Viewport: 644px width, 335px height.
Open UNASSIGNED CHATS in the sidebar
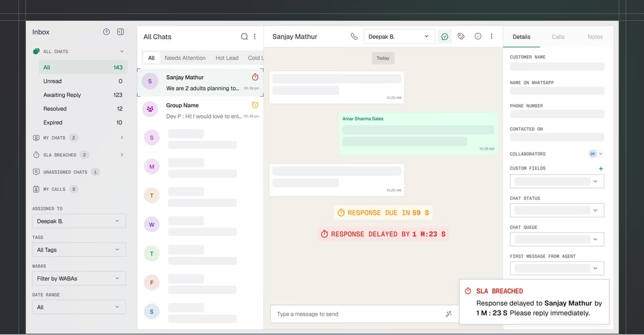(x=65, y=172)
